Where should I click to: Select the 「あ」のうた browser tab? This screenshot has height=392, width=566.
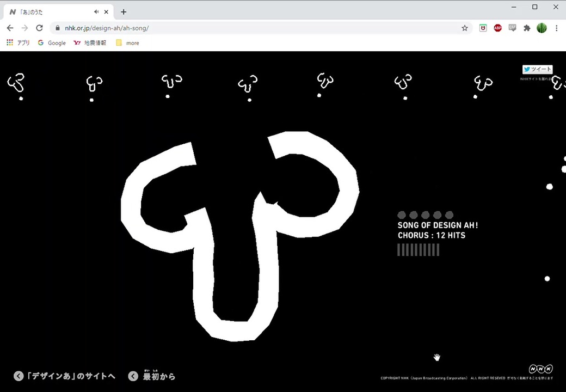coord(59,12)
